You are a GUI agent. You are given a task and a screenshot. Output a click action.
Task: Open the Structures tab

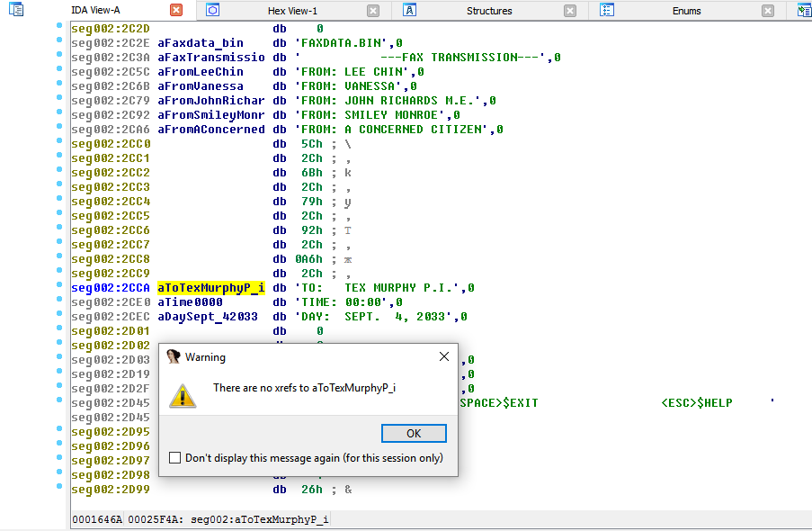click(x=489, y=11)
